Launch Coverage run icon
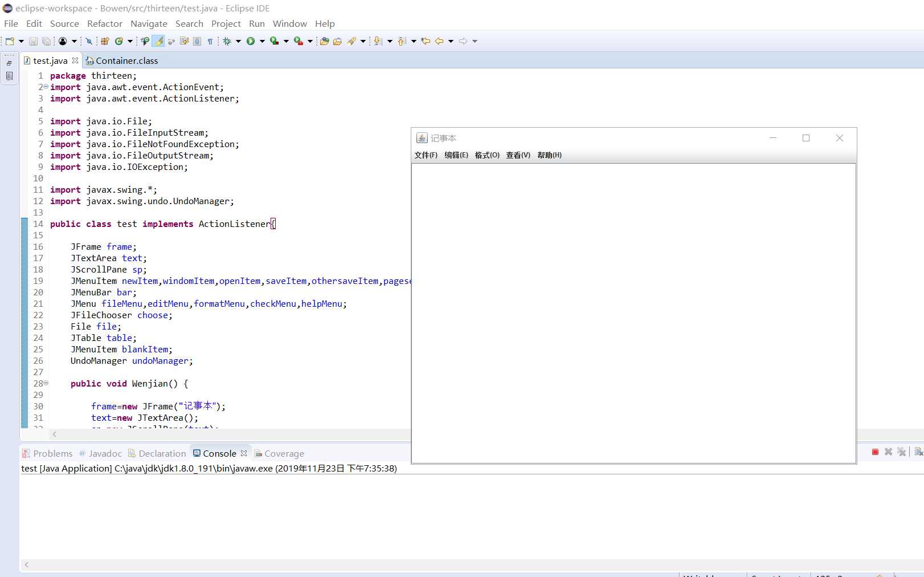Screen dimensions: 924x577 point(274,41)
